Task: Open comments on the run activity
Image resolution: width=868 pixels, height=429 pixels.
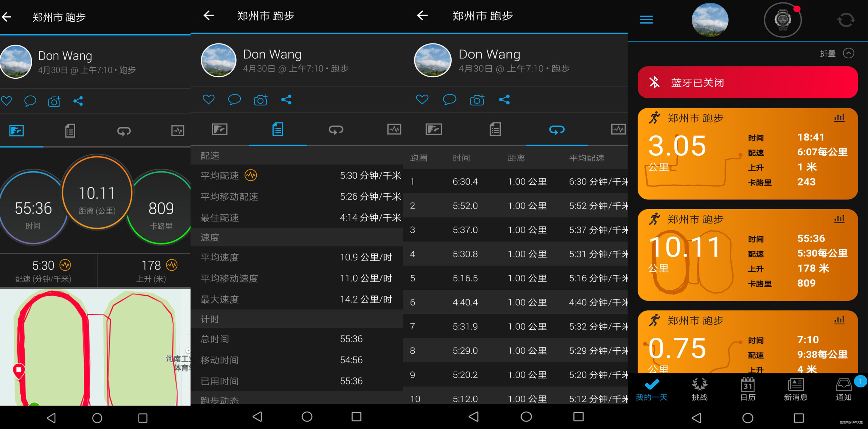Action: (x=30, y=101)
